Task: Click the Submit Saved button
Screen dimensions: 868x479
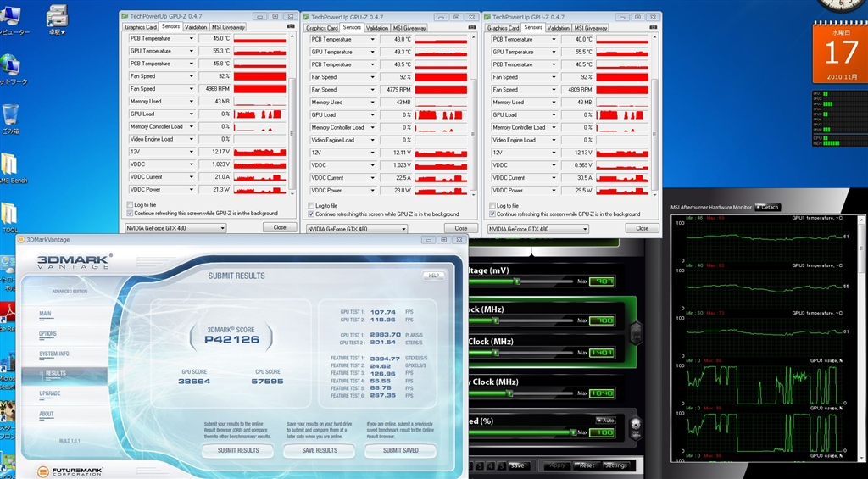Action: 401,450
